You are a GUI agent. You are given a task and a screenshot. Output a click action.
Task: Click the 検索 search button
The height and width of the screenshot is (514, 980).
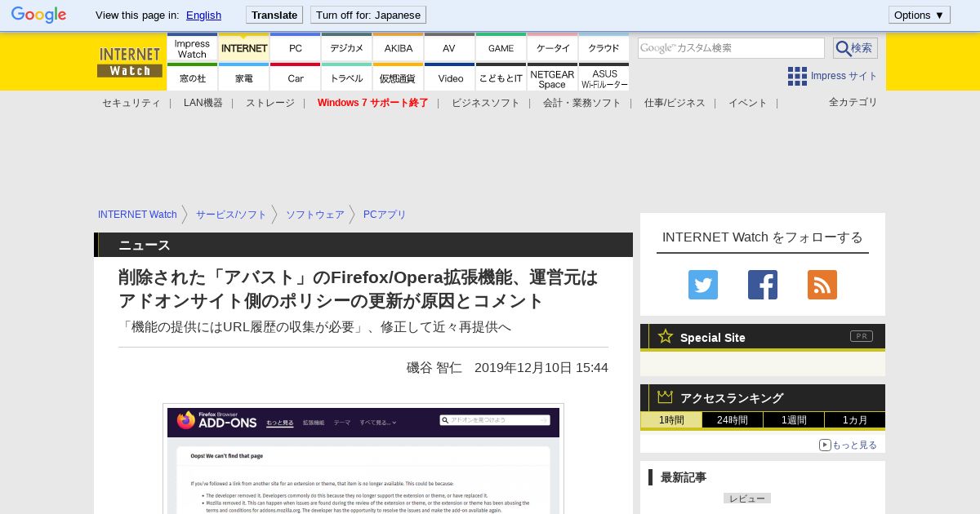point(855,48)
